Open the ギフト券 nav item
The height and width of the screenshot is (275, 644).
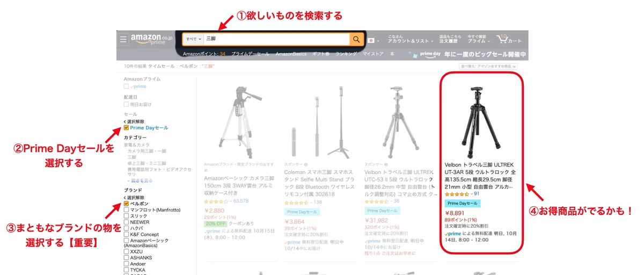(321, 54)
